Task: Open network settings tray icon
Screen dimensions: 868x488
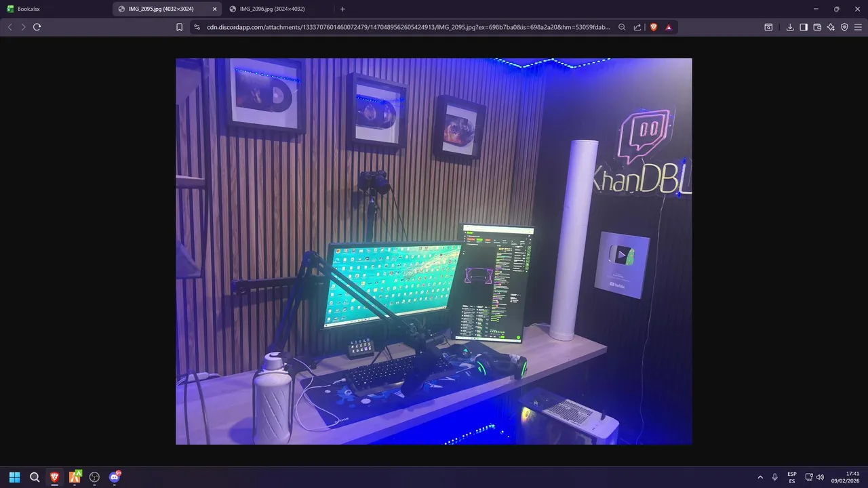Action: (809, 477)
